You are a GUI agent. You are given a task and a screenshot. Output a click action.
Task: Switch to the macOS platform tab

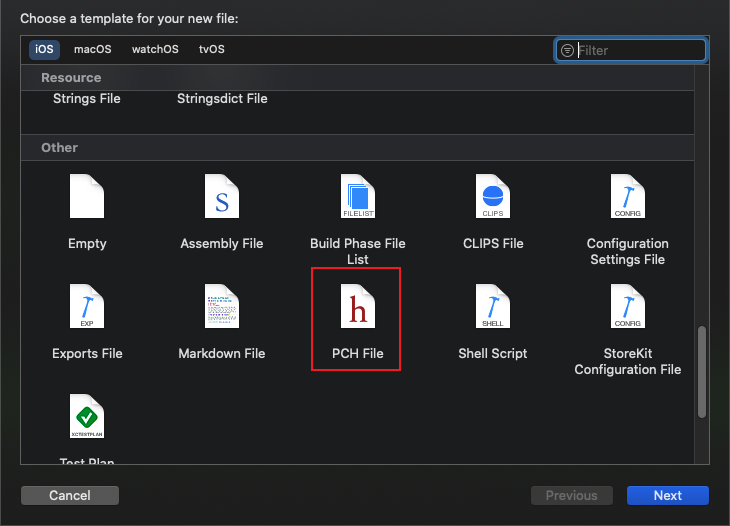[x=93, y=49]
